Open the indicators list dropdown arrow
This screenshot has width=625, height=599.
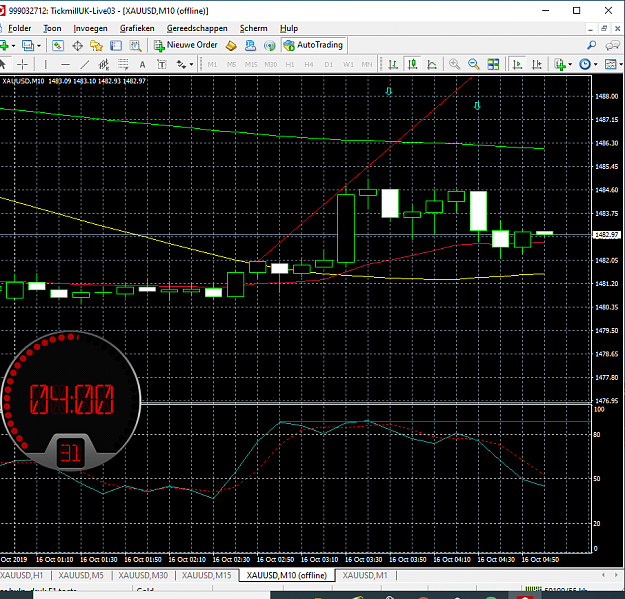tap(570, 65)
